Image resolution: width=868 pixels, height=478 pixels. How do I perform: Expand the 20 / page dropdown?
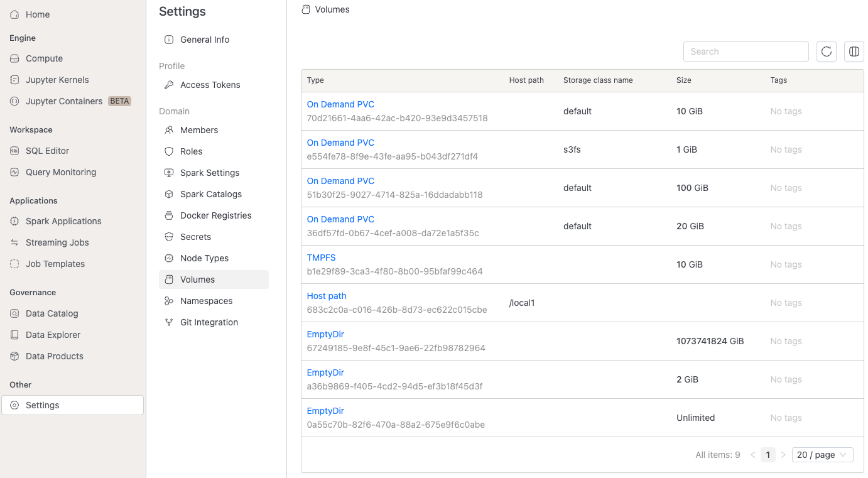pyautogui.click(x=823, y=455)
